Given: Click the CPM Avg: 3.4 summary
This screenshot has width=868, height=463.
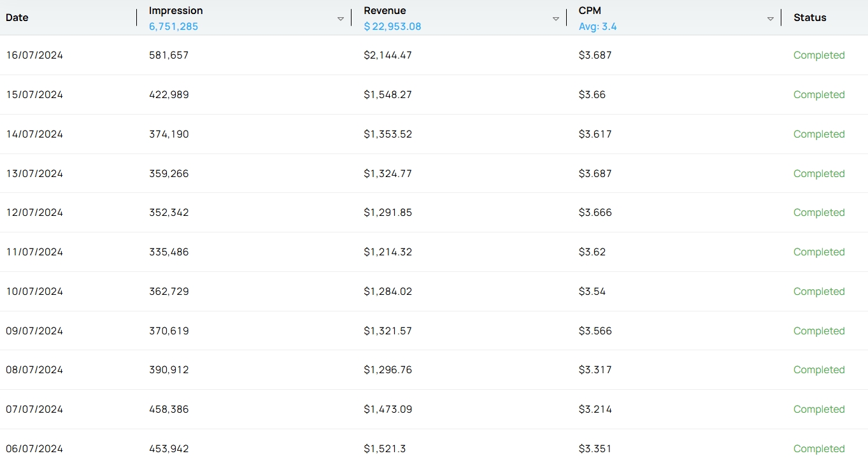Looking at the screenshot, I should (x=597, y=27).
